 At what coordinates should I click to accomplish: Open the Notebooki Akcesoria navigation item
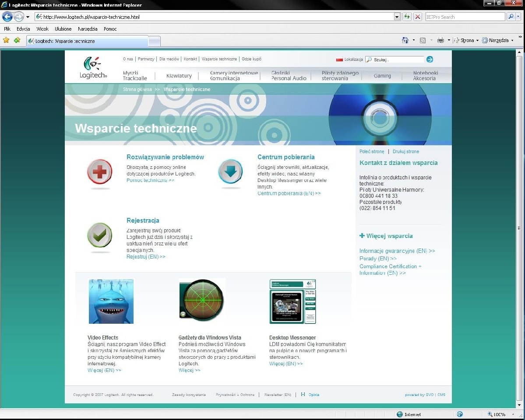pos(425,76)
